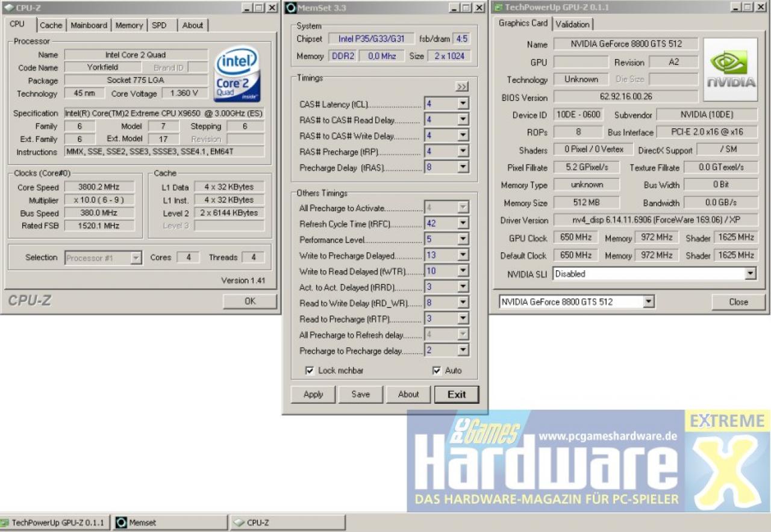Click the Rated FSB 1520.1 MHz value

(99, 226)
